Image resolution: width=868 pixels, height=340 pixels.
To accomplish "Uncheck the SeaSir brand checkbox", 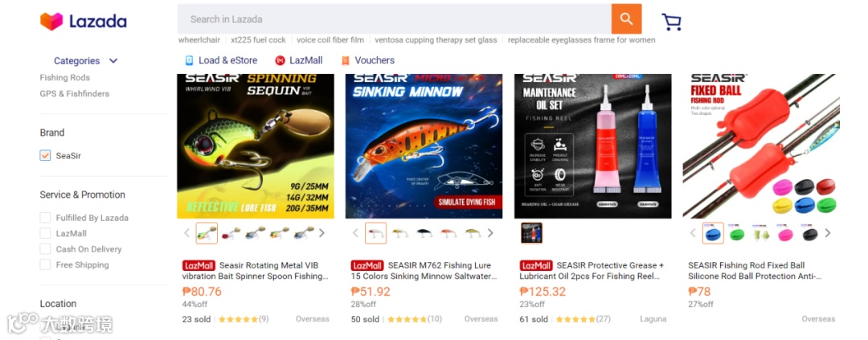I will (x=45, y=156).
